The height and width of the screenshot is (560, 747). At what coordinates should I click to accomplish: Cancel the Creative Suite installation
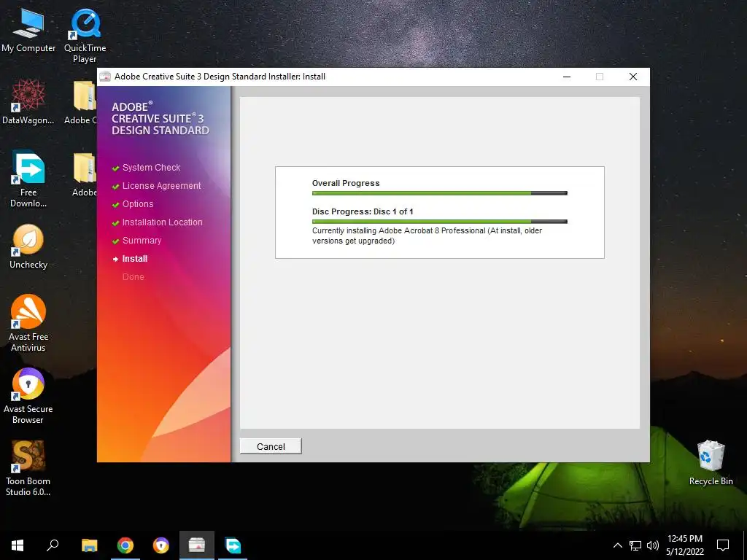tap(271, 446)
